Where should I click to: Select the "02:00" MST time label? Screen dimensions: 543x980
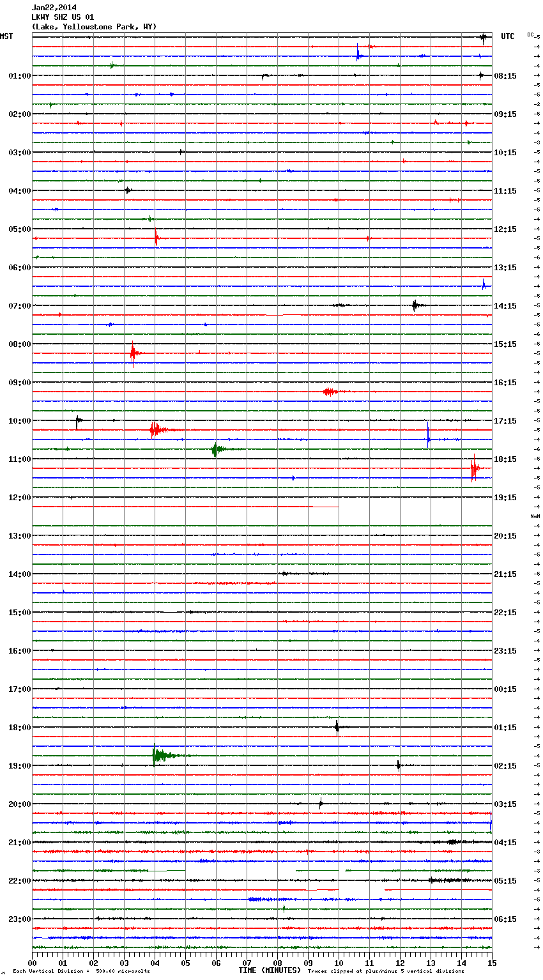[20, 114]
